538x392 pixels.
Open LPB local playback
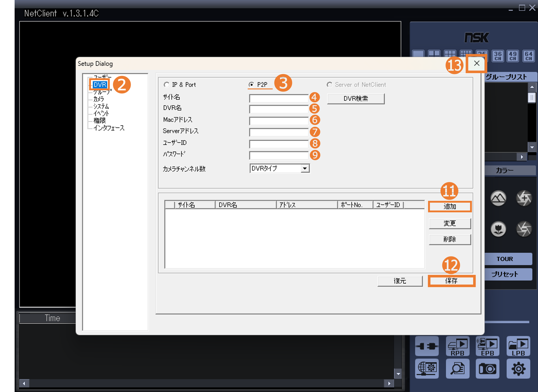click(x=518, y=346)
